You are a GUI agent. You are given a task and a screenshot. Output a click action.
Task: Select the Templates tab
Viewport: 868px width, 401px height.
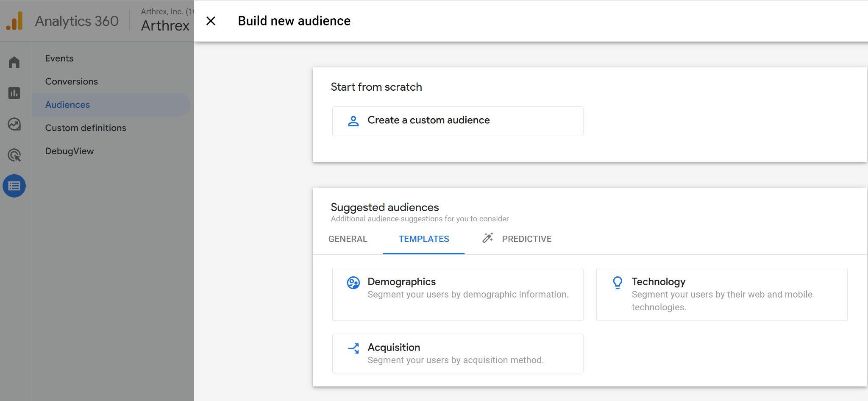coord(423,239)
